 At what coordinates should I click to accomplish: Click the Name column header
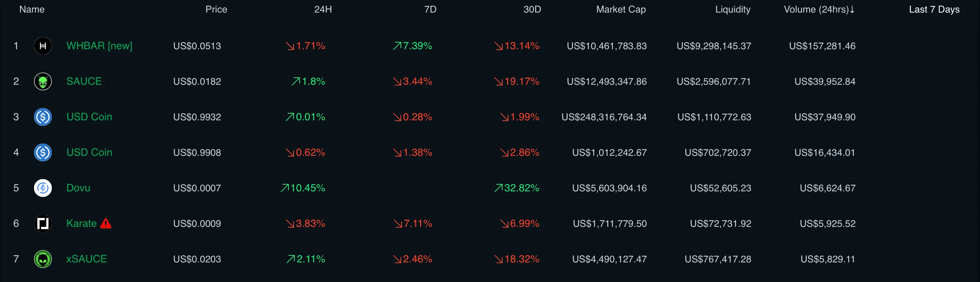coord(32,10)
